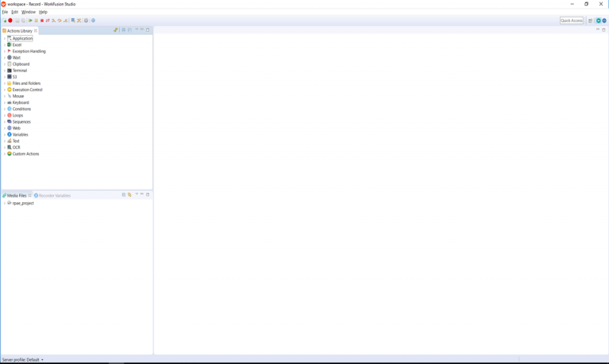Click the red Record button in toolbar
The image size is (609, 364).
tap(10, 21)
